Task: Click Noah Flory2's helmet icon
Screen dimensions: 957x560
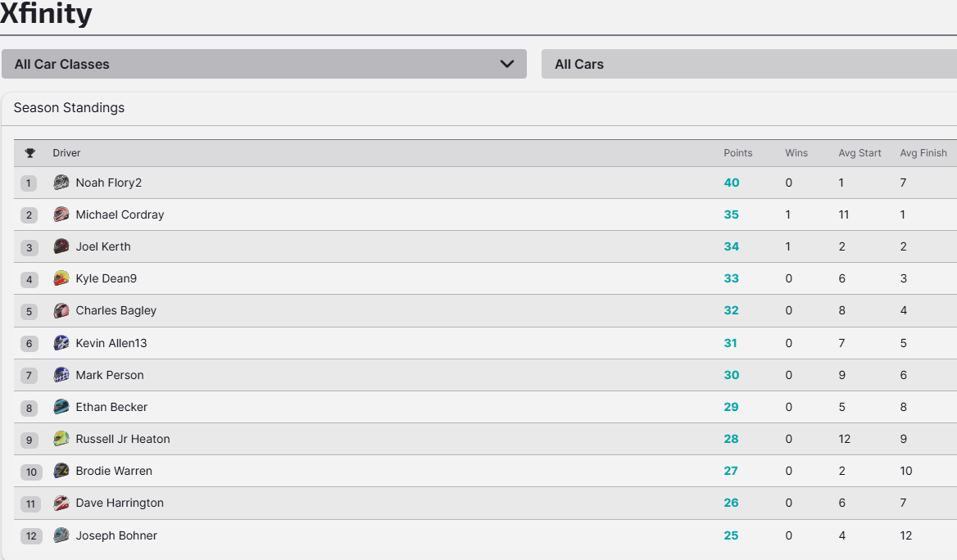Action: click(x=61, y=183)
